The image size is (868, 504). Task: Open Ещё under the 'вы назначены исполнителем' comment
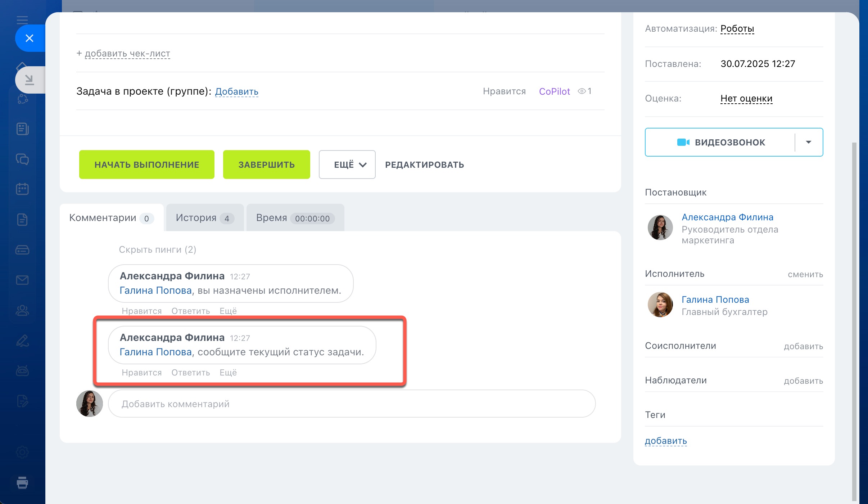point(228,311)
